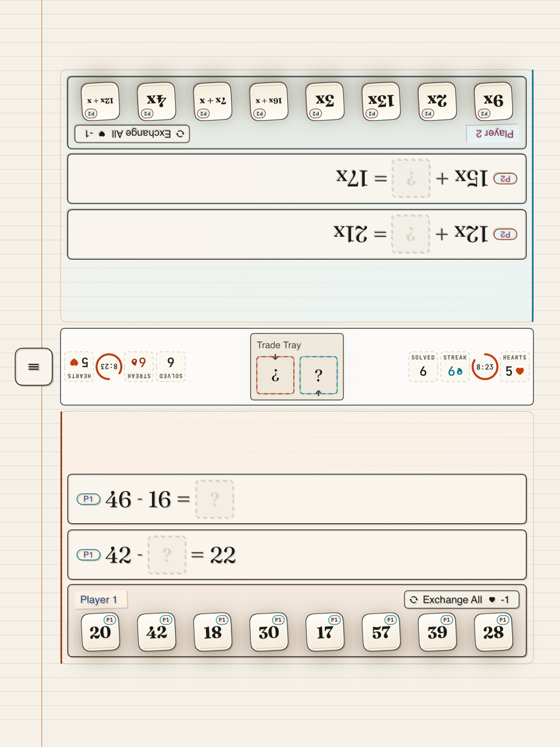The image size is (560, 747).
Task: Click the 21x result in Player 2's equation
Action: click(x=350, y=234)
